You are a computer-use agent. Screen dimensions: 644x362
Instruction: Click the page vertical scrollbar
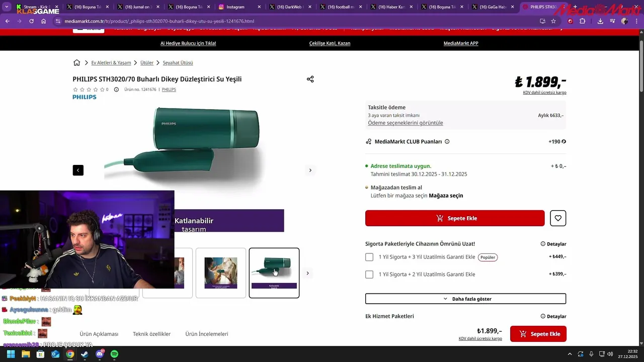click(641, 65)
